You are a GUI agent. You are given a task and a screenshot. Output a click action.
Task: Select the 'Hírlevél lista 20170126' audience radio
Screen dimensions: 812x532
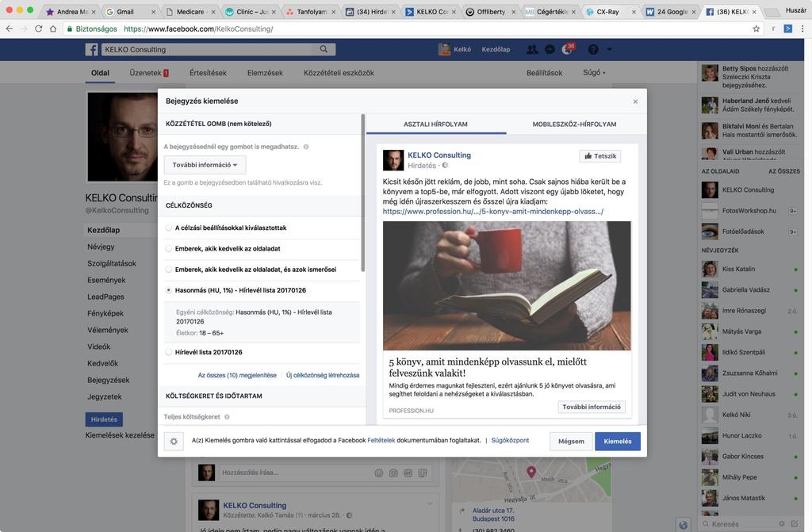[x=169, y=352]
